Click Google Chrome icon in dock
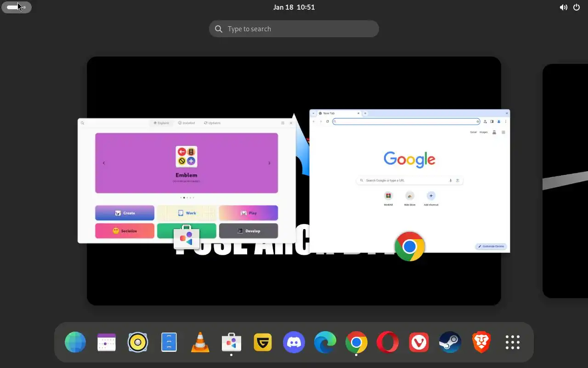This screenshot has width=588, height=368. [x=356, y=342]
